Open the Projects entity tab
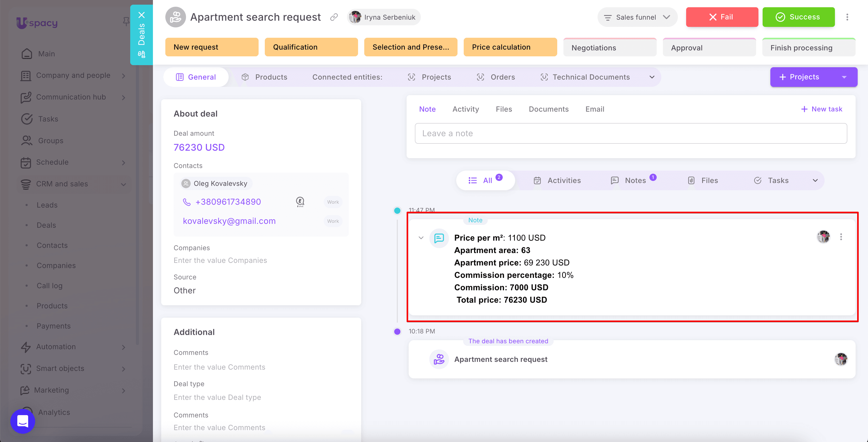Screen dimensions: 868x442 [x=429, y=77]
